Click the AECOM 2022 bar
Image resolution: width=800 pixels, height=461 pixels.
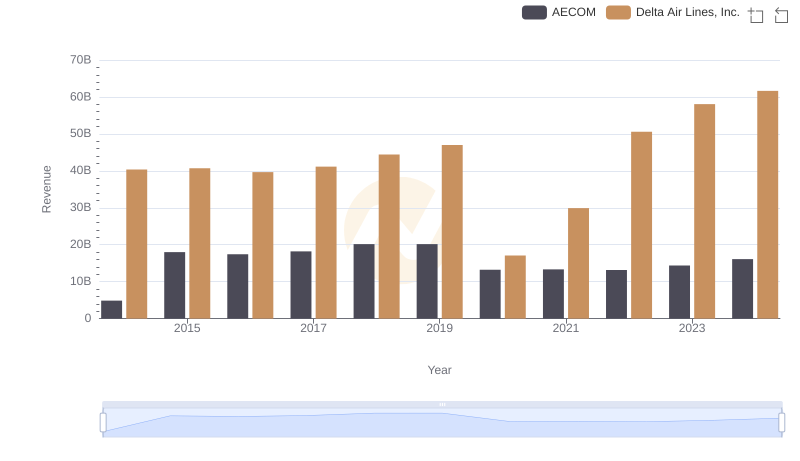coord(616,294)
